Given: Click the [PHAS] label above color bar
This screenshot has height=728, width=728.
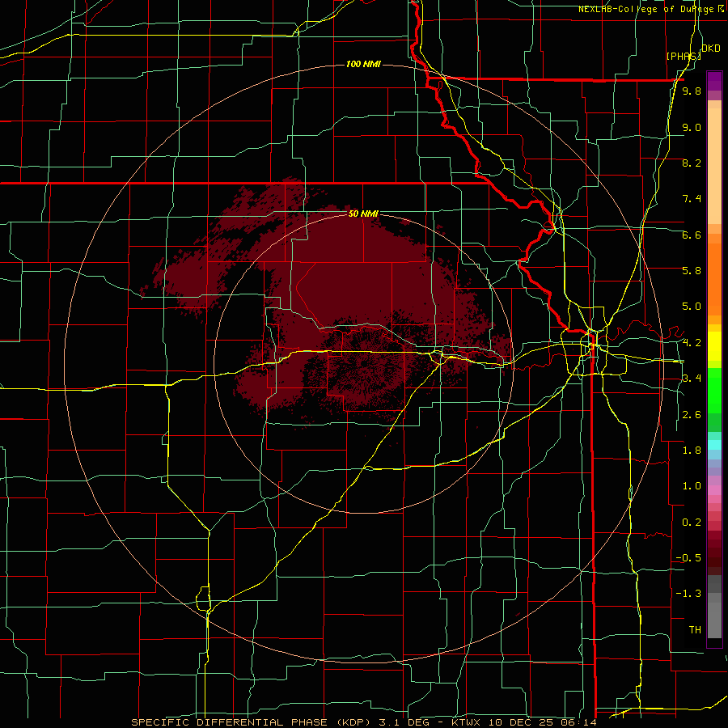Looking at the screenshot, I should tap(684, 56).
